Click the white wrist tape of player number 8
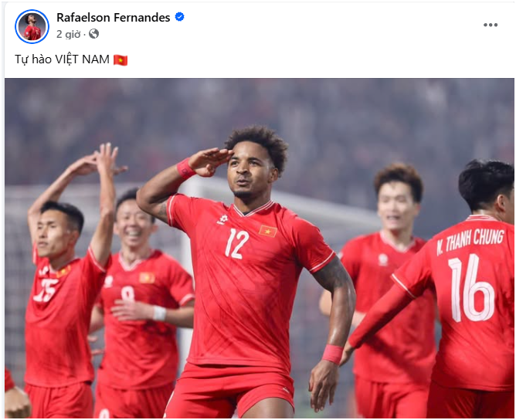516x420 pixels. click(160, 313)
